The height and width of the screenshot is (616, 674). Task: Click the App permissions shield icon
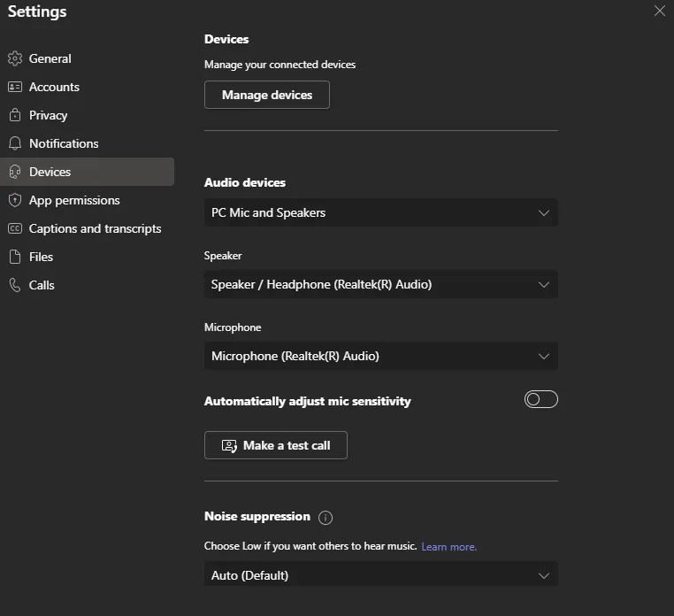tap(14, 200)
